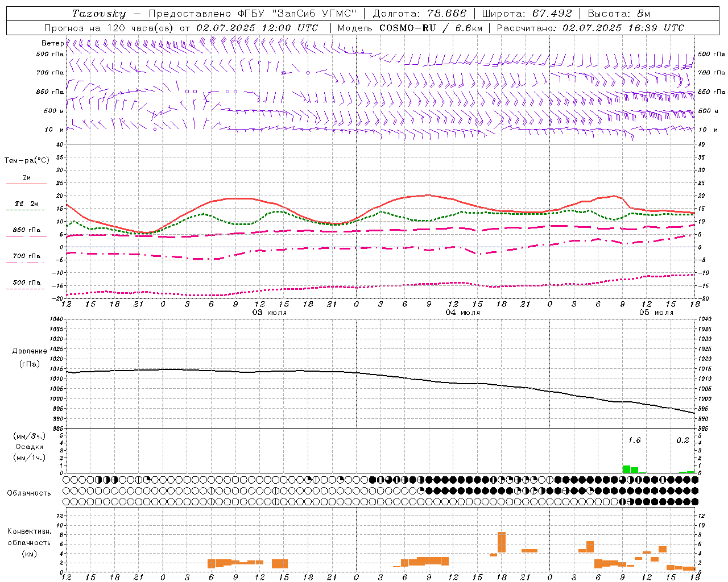Click the 700 гПа label in temperature legend

[x=27, y=256]
